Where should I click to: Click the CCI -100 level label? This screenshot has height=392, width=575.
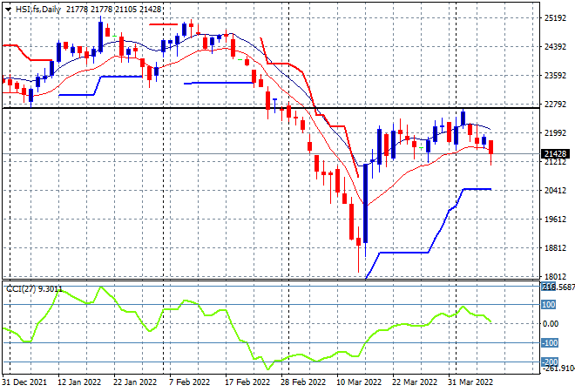(550, 343)
